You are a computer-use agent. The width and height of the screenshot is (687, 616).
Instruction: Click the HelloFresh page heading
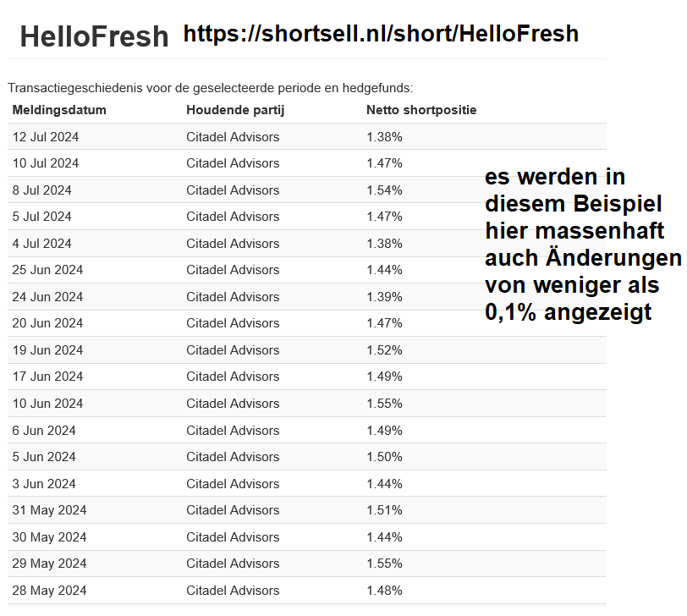[x=94, y=37]
